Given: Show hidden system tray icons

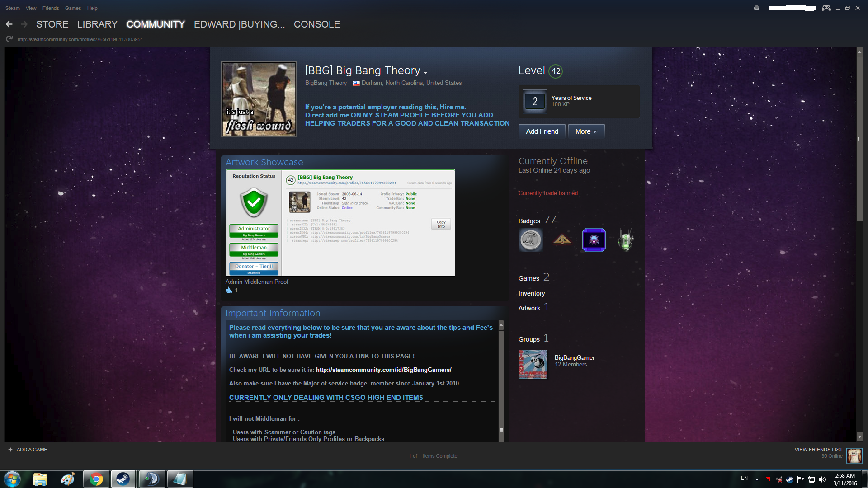Looking at the screenshot, I should 757,479.
